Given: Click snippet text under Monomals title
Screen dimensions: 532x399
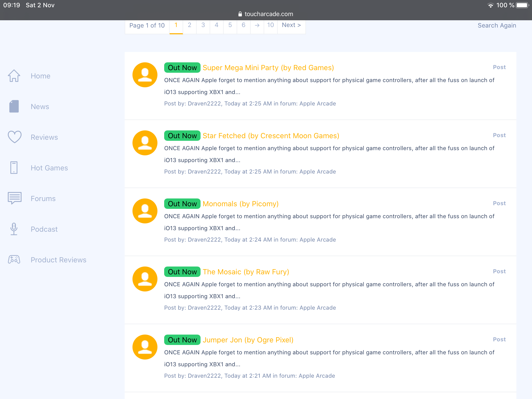Looking at the screenshot, I should pos(329,222).
